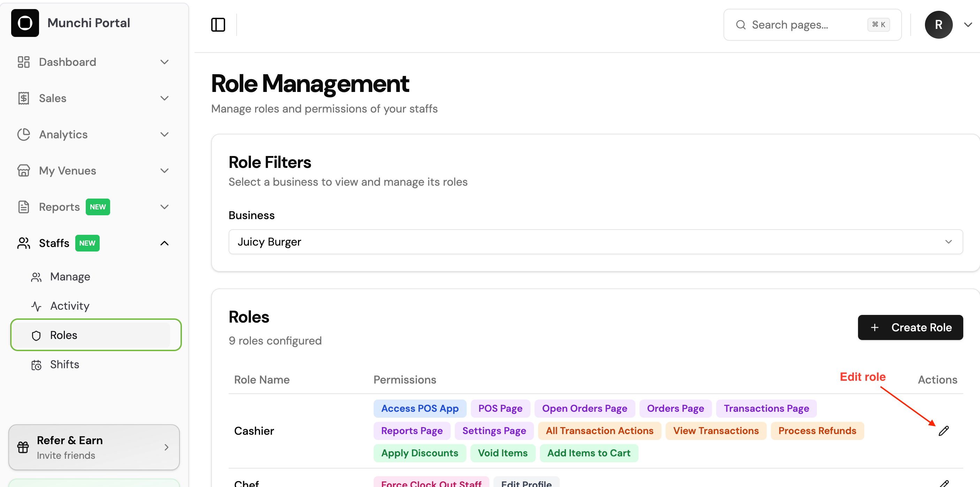
Task: Click the Munchi Portal logo icon
Action: pyautogui.click(x=25, y=23)
